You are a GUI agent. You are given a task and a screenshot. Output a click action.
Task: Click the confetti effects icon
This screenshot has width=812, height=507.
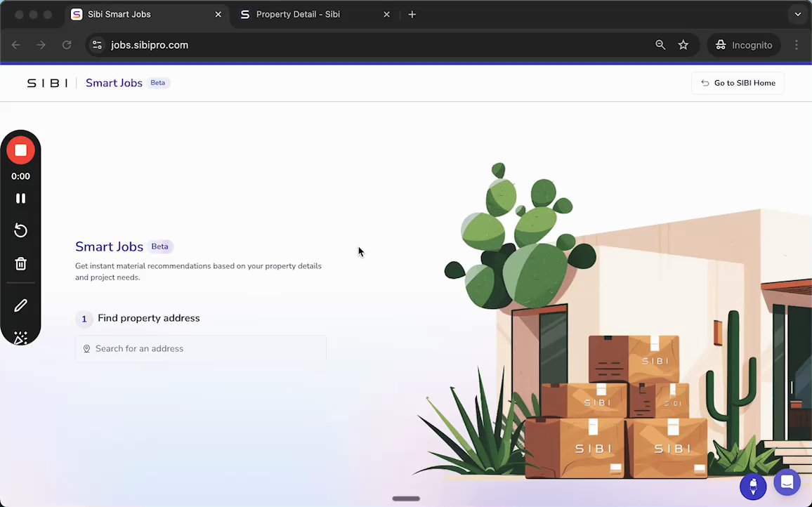(20, 338)
